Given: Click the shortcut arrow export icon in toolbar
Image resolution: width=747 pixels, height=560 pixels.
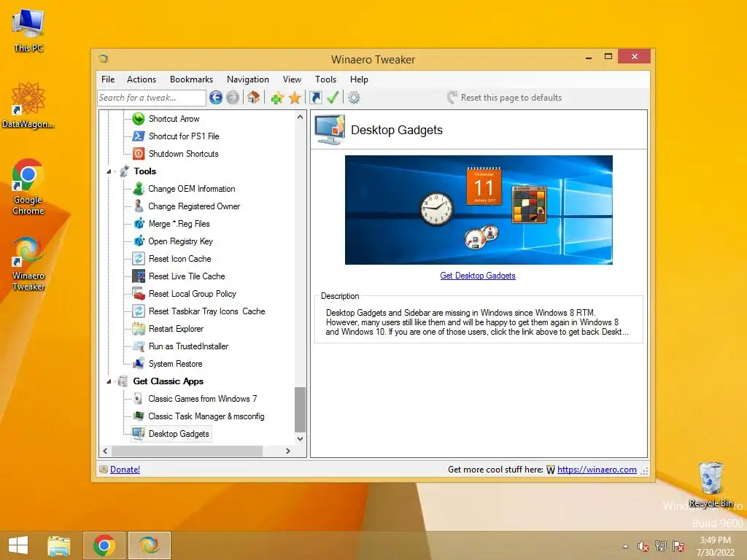Looking at the screenshot, I should pos(315,98).
